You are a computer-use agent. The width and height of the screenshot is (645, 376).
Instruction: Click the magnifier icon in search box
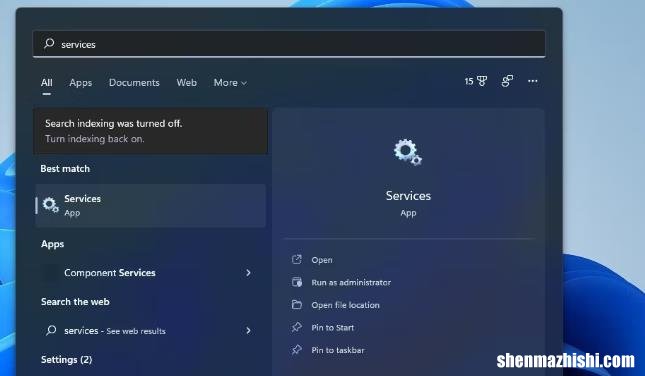pos(49,44)
